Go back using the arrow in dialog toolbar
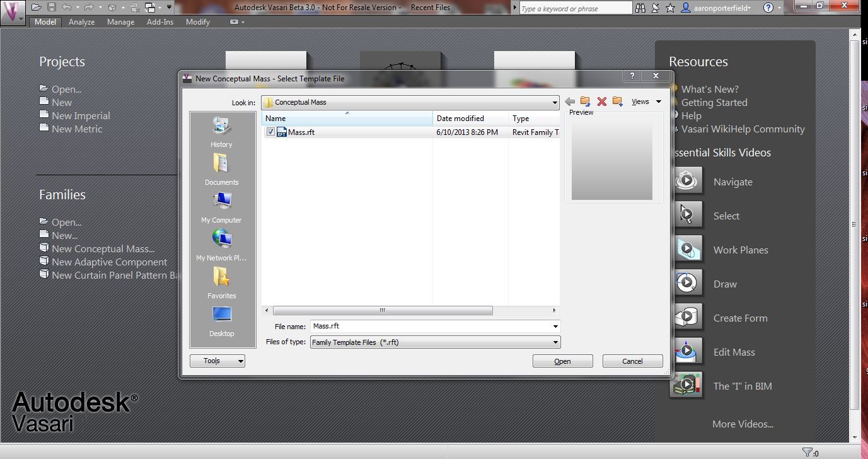Viewport: 868px width, 459px height. [570, 102]
